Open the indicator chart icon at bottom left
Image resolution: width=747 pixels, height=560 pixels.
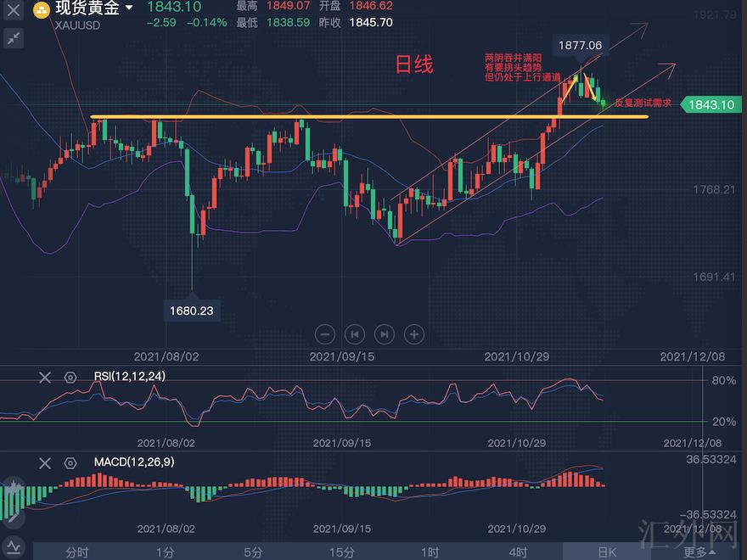tap(14, 549)
